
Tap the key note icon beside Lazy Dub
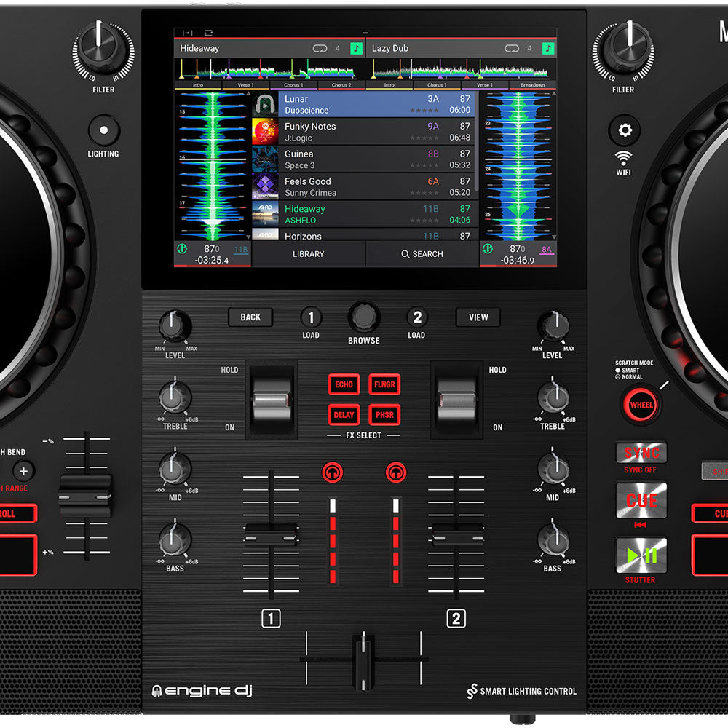coord(547,47)
